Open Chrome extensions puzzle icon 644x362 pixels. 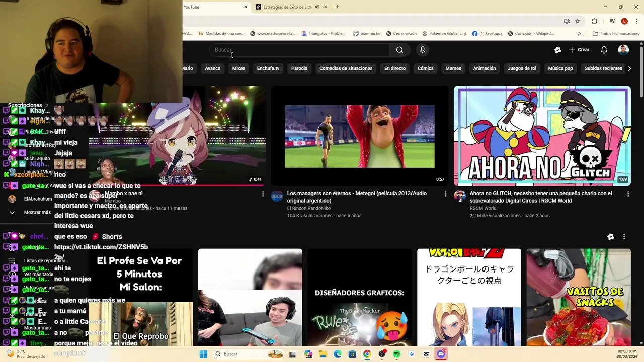coord(594,21)
